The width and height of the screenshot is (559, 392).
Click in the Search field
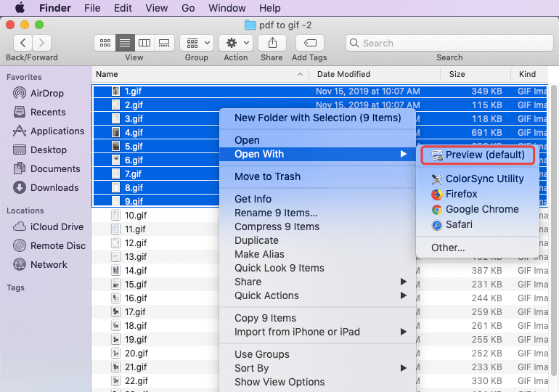[449, 43]
